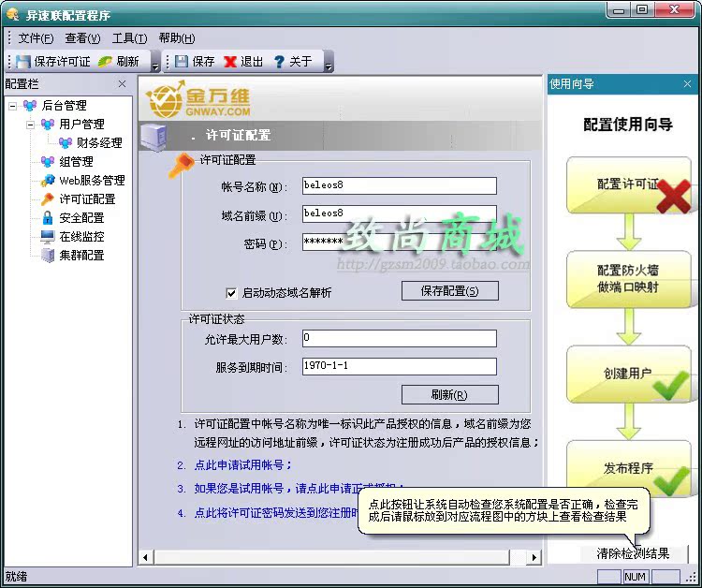Click the scrollbar left arrow
The height and width of the screenshot is (588, 702).
145,557
